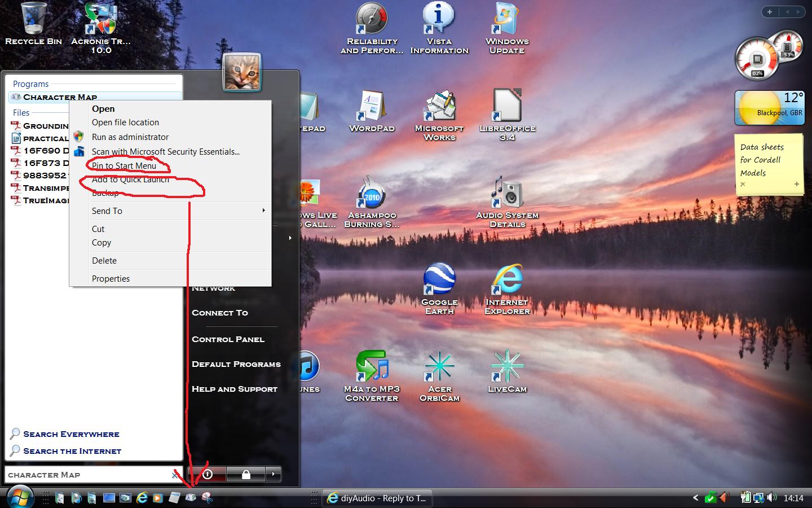The image size is (812, 508).
Task: Open diyAudio taskbar window button
Action: pos(377,498)
